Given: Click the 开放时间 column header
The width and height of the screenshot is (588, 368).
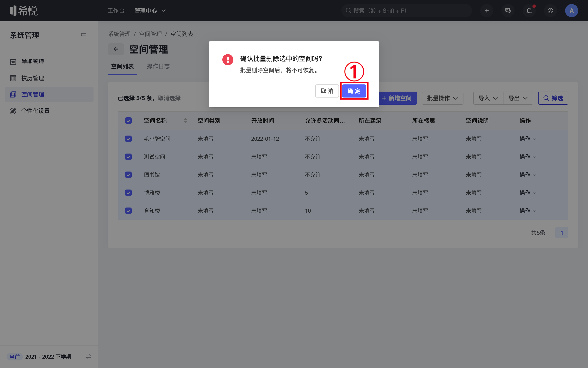Looking at the screenshot, I should [262, 120].
